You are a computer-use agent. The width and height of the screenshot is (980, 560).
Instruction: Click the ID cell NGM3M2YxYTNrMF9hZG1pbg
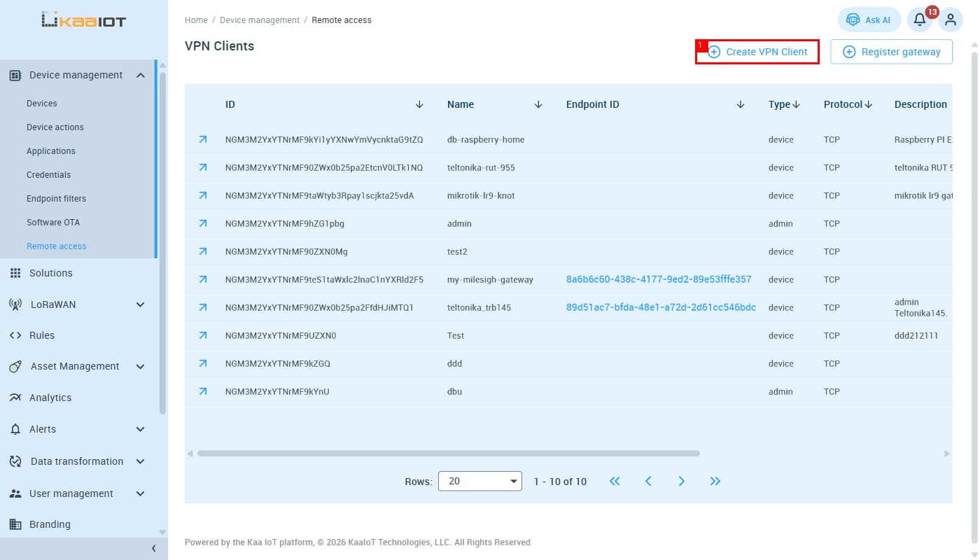click(285, 223)
